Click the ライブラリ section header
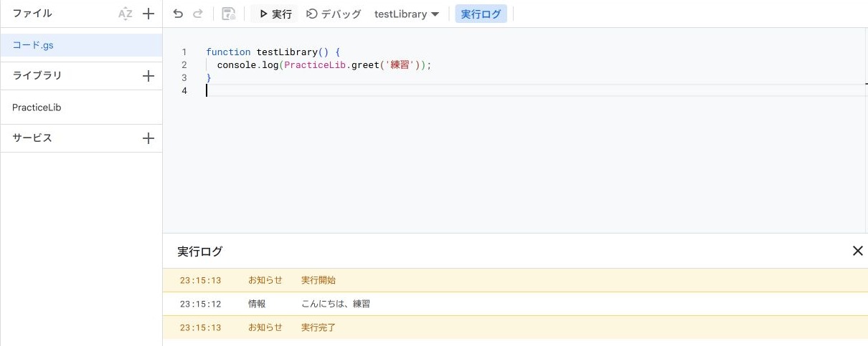 [x=37, y=76]
